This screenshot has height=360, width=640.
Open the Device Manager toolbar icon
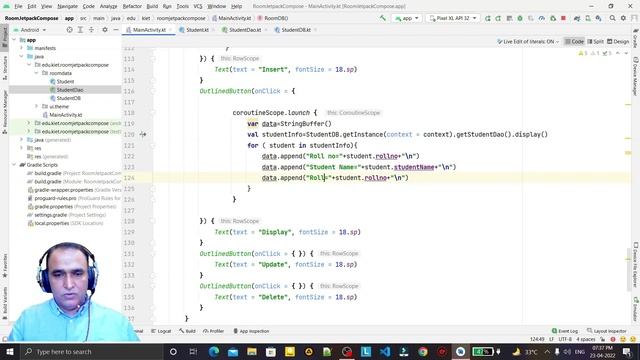pyautogui.click(x=588, y=18)
